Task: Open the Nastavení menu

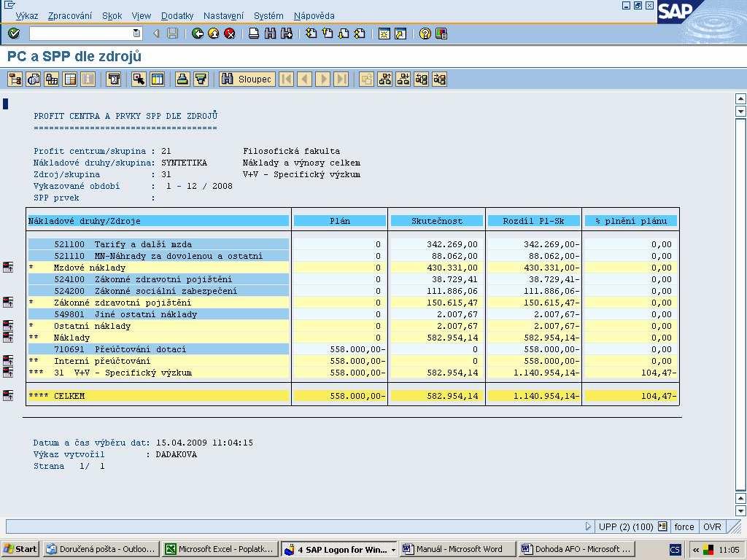Action: pyautogui.click(x=223, y=16)
